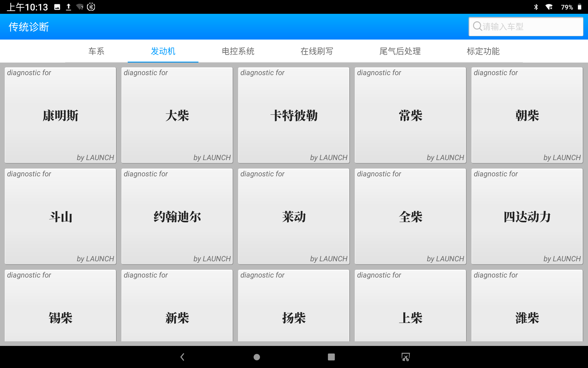This screenshot has width=588, height=368.
Task: Open 大柴 engine diagnostic card
Action: pos(177,115)
